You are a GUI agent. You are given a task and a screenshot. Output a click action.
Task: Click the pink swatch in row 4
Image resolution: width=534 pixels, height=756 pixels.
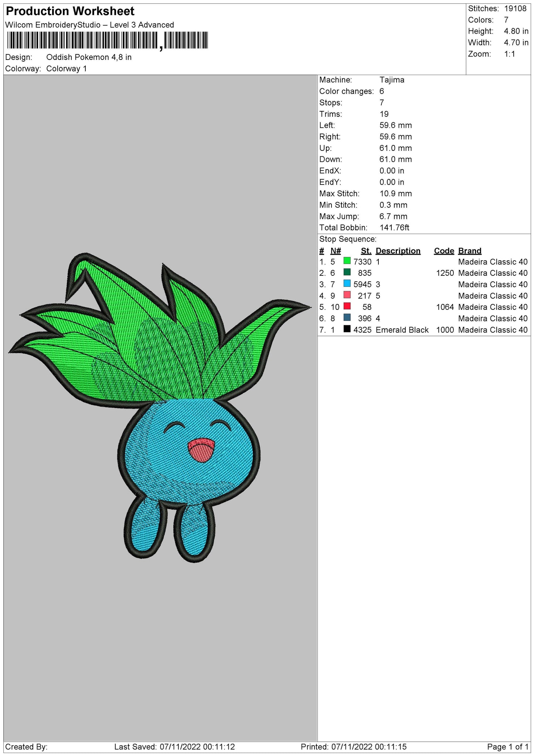(x=347, y=295)
